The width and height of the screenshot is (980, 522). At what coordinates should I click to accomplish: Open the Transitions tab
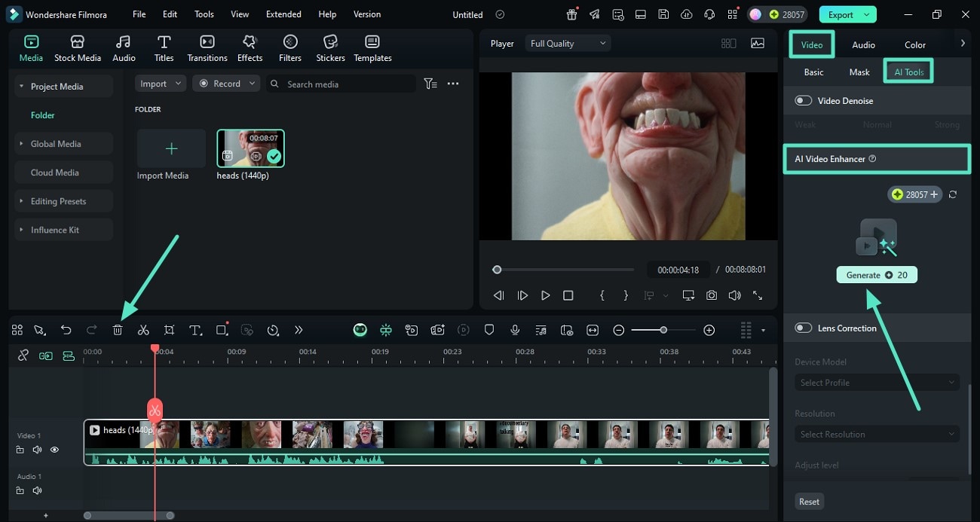(x=207, y=48)
